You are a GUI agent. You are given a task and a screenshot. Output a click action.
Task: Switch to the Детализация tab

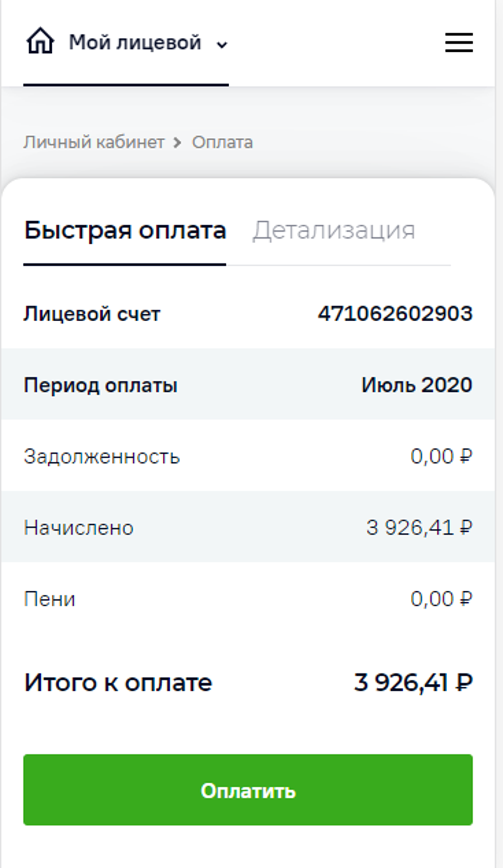click(334, 230)
